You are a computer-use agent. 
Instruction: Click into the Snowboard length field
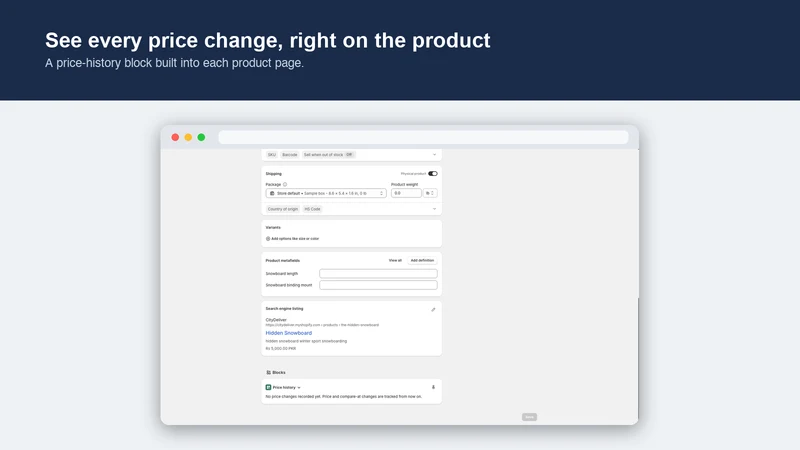(x=378, y=274)
